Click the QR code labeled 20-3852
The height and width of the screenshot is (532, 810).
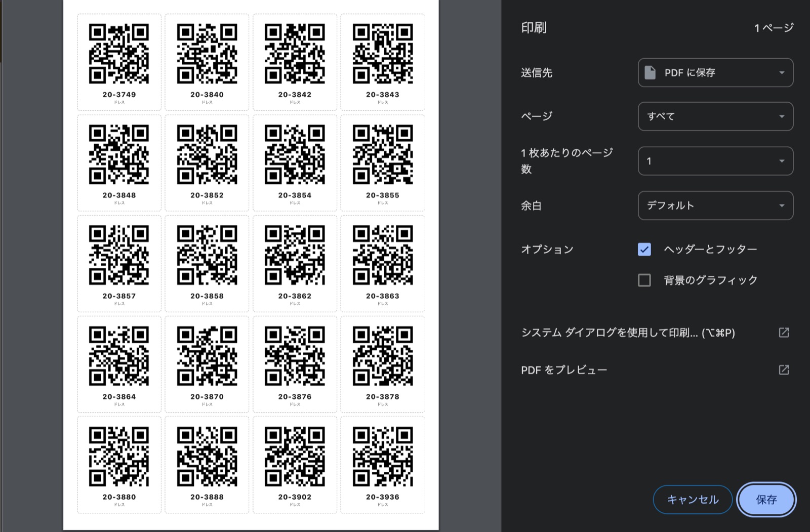[207, 154]
